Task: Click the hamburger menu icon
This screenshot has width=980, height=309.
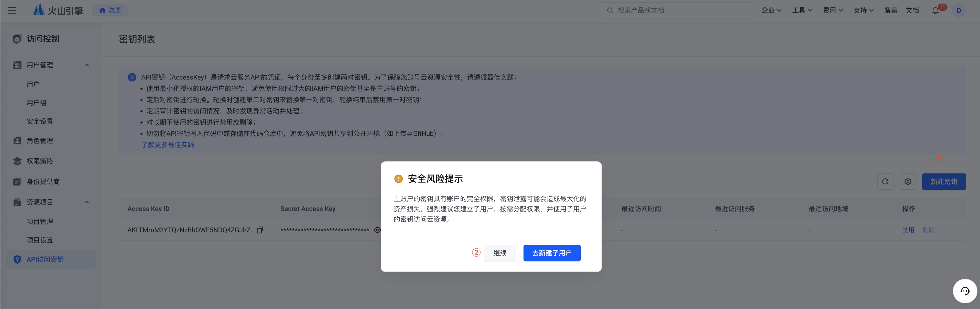Action: (x=12, y=10)
